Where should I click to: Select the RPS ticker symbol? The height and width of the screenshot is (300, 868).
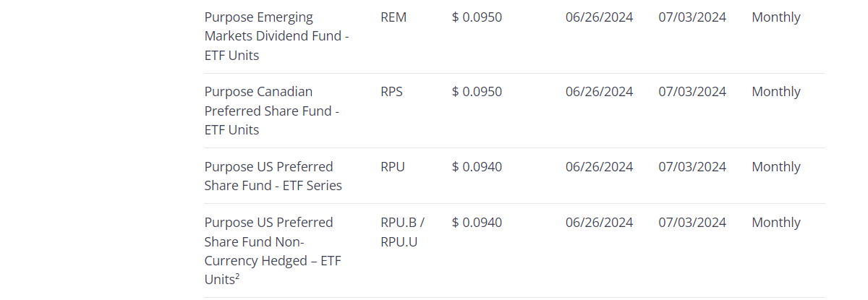[391, 92]
